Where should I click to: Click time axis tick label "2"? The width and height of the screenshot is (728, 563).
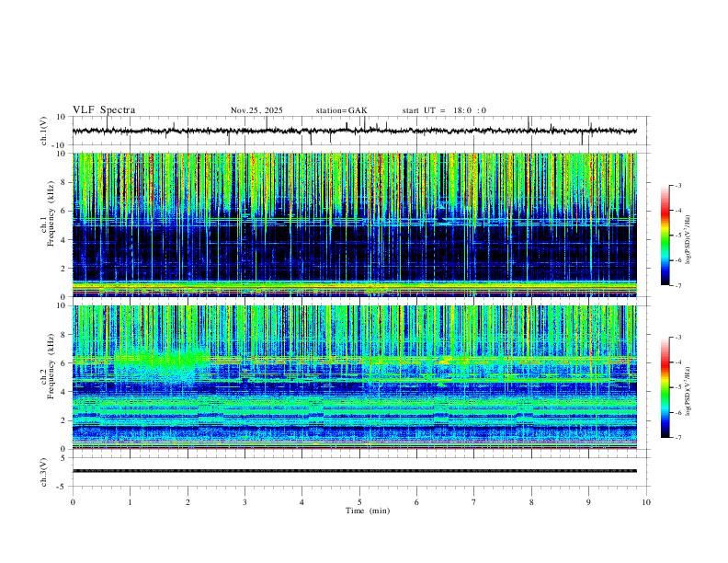pyautogui.click(x=188, y=502)
